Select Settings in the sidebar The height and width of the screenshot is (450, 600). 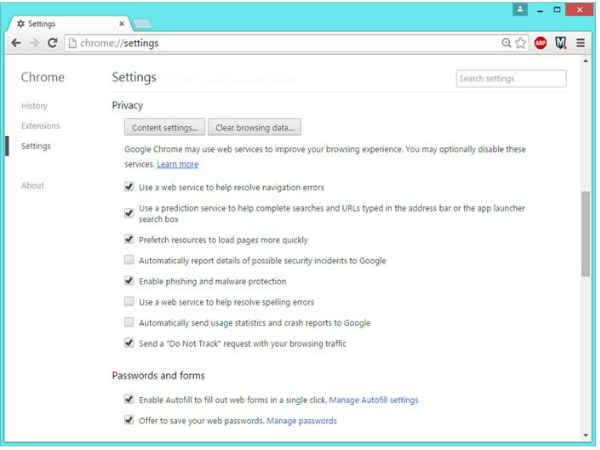[36, 146]
